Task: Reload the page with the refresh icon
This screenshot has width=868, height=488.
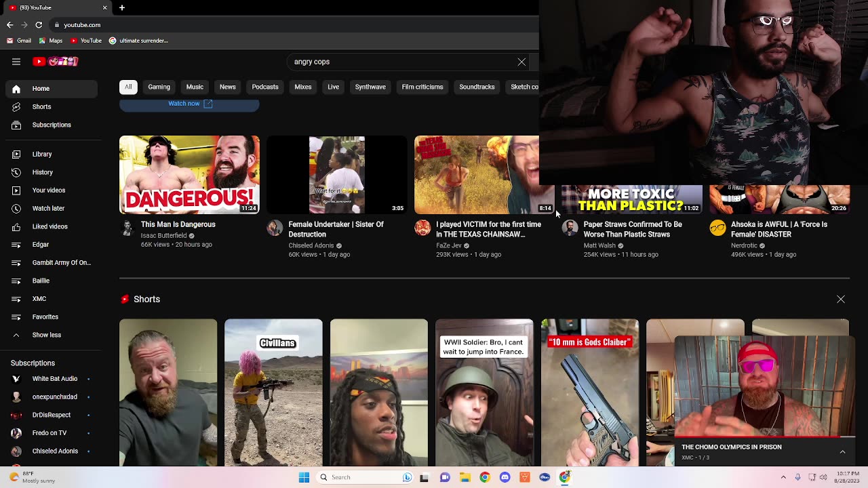Action: coord(39,25)
